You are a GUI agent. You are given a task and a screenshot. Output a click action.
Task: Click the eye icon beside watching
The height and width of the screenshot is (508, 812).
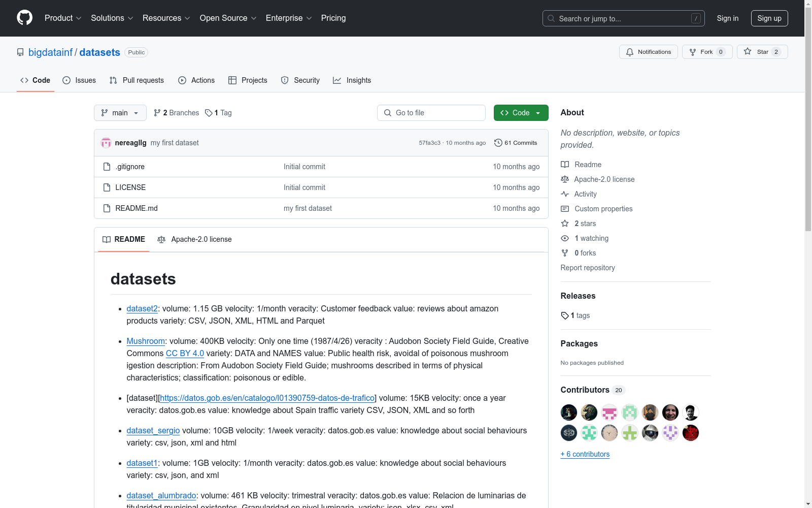tap(565, 238)
